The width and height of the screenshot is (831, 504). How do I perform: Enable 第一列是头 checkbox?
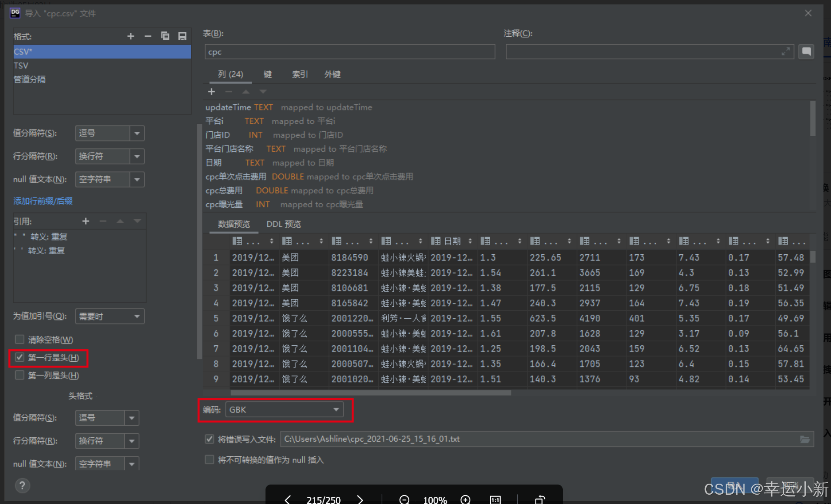[x=19, y=375]
